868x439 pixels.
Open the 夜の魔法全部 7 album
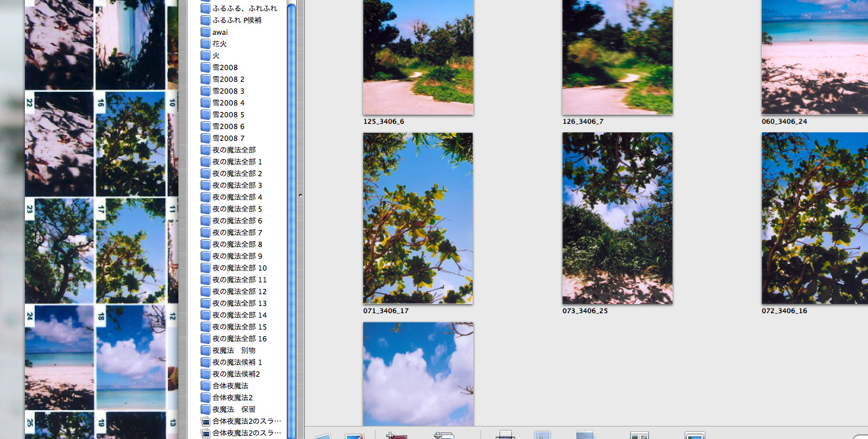pyautogui.click(x=237, y=233)
